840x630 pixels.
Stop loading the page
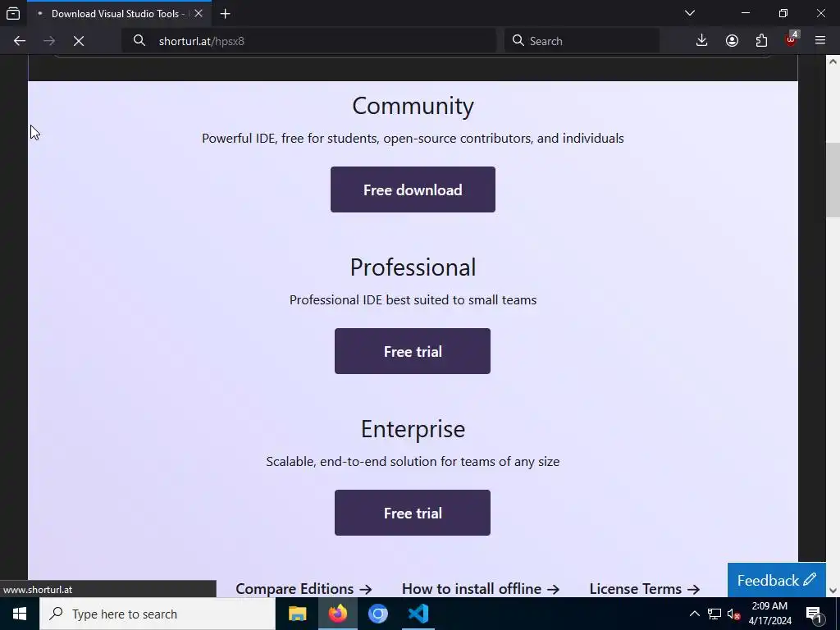coord(79,41)
